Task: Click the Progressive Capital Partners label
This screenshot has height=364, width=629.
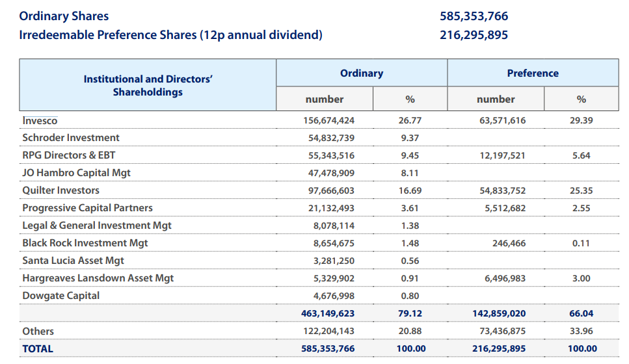Action: 87,208
